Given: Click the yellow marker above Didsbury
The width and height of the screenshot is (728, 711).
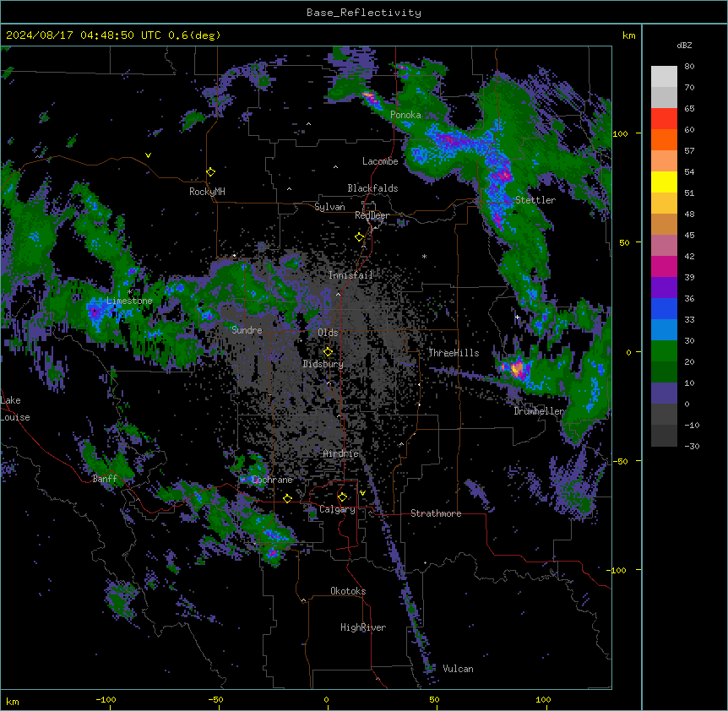Looking at the screenshot, I should pos(328,352).
